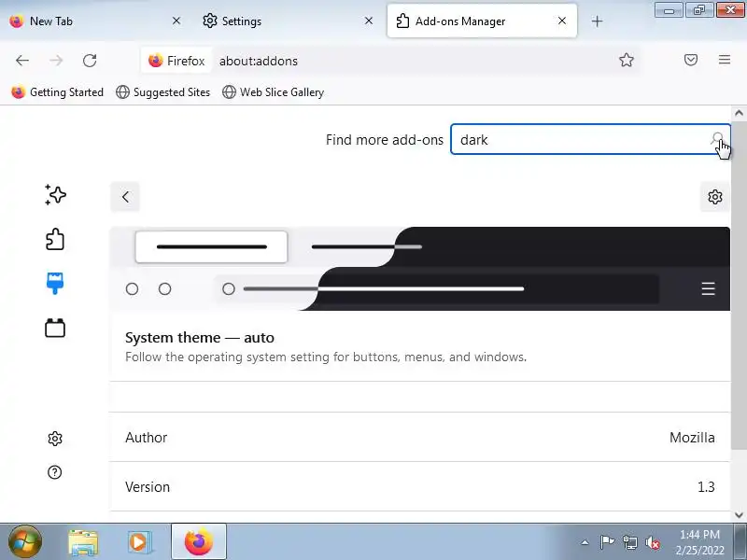
Task: Open Firefox Settings from sidebar gear
Action: (x=55, y=439)
